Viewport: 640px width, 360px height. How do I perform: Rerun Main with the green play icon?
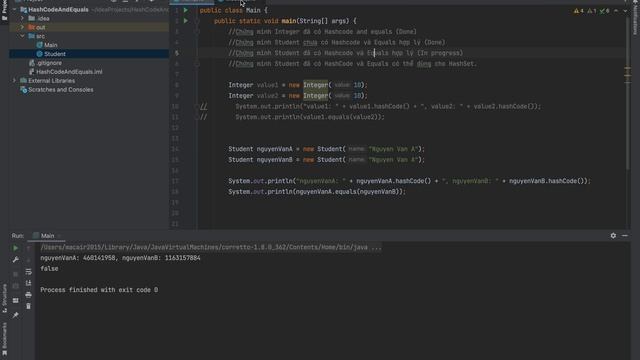16,248
